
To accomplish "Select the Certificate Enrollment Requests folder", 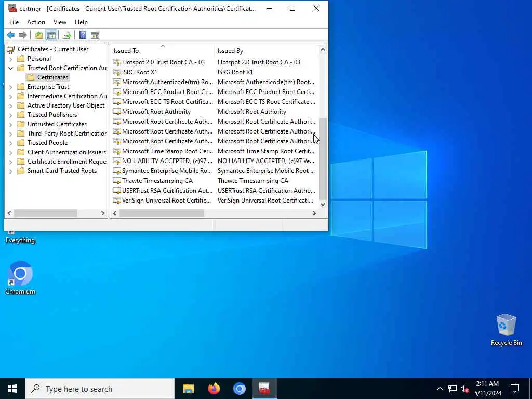I will (67, 162).
